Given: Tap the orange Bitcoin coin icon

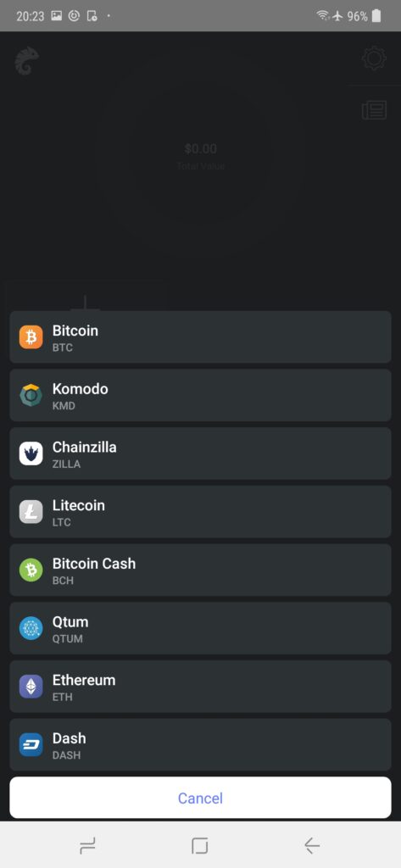Looking at the screenshot, I should click(x=31, y=337).
